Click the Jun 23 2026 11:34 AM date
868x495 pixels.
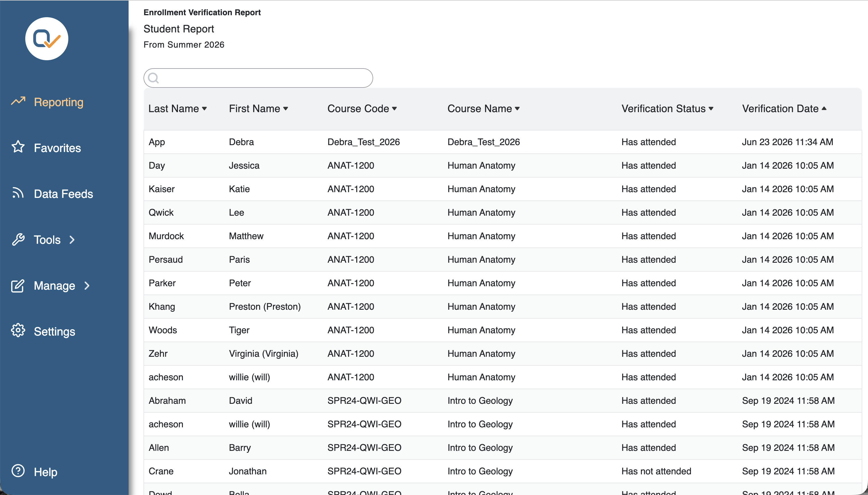(787, 142)
